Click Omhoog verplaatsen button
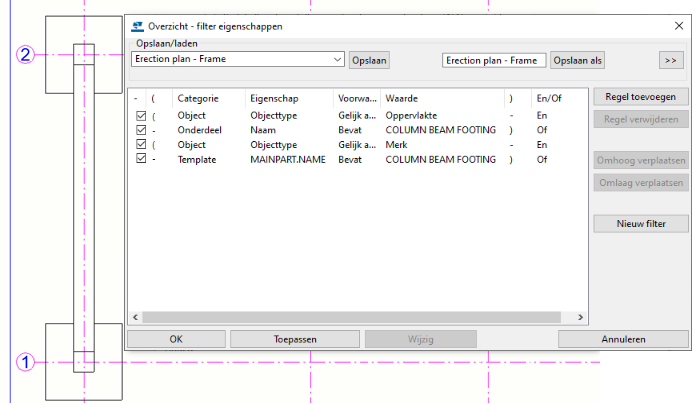The image size is (695, 404). click(x=640, y=160)
